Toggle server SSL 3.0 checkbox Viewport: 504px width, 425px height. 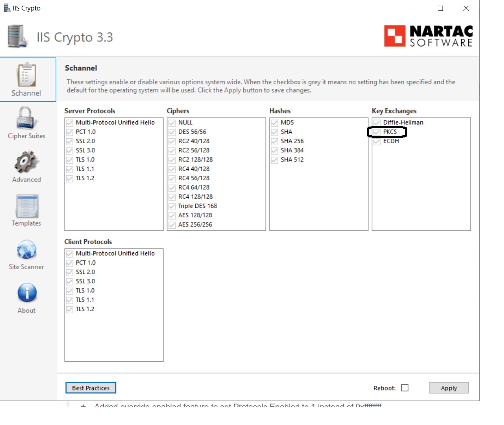(x=69, y=151)
